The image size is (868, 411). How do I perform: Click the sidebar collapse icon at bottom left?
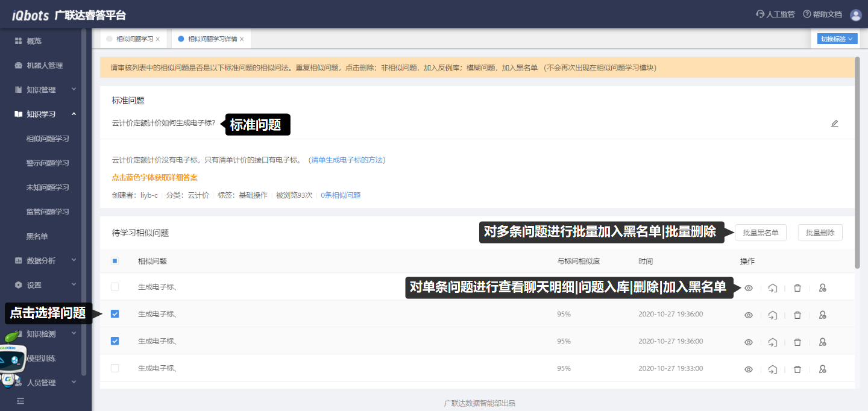tap(20, 401)
